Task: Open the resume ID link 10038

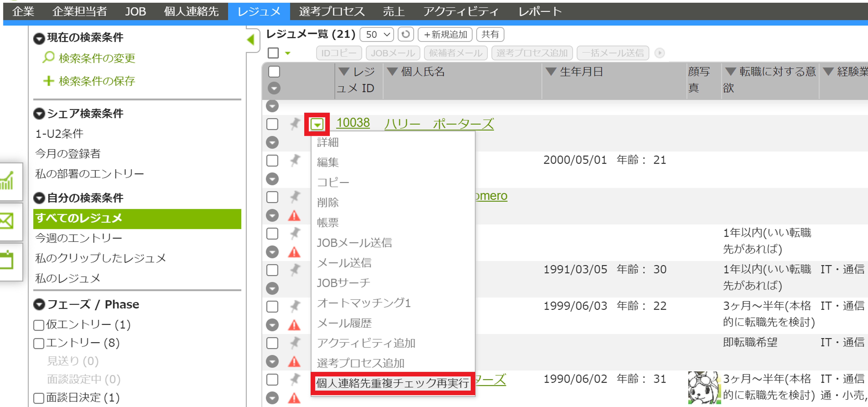Action: pyautogui.click(x=353, y=123)
